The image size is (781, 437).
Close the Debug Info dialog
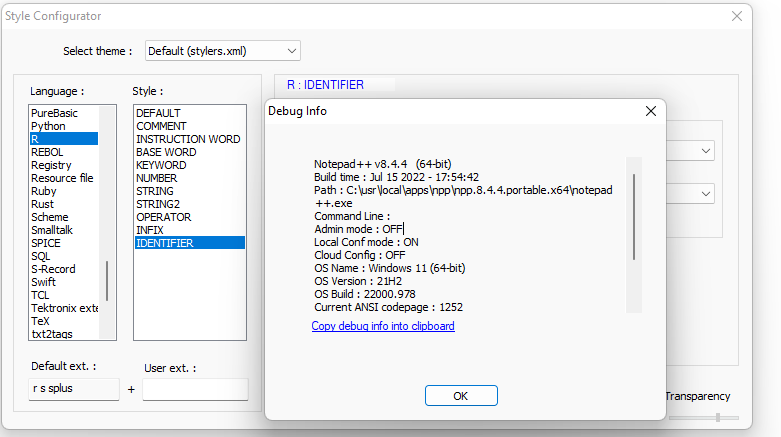pyautogui.click(x=651, y=111)
